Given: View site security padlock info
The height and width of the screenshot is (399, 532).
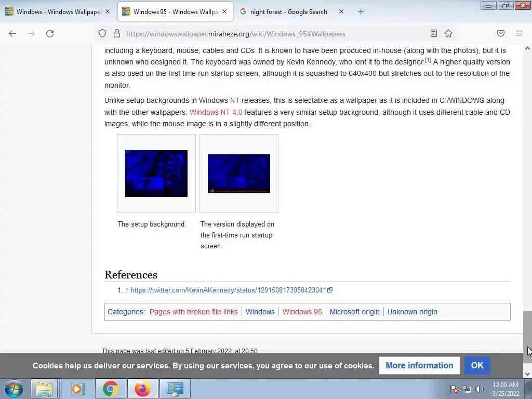Looking at the screenshot, I should 117,33.
